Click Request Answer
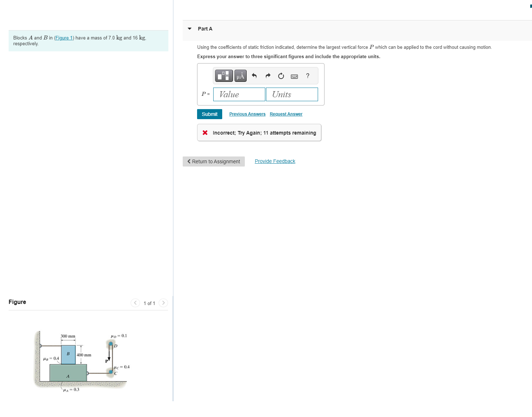The width and height of the screenshot is (532, 417). (x=286, y=114)
